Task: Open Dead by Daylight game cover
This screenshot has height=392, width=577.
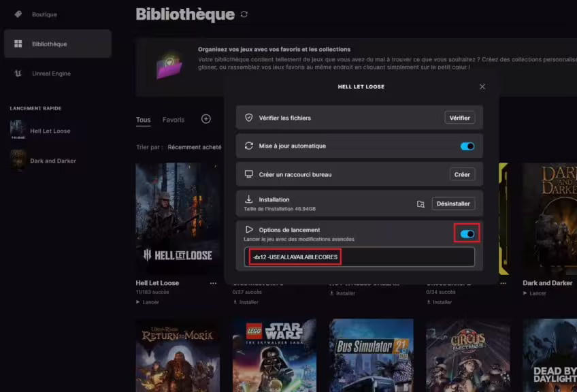Action: tap(550, 355)
